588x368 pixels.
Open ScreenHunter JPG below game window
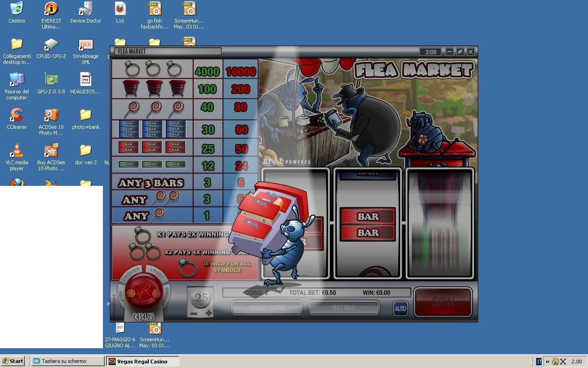(154, 335)
